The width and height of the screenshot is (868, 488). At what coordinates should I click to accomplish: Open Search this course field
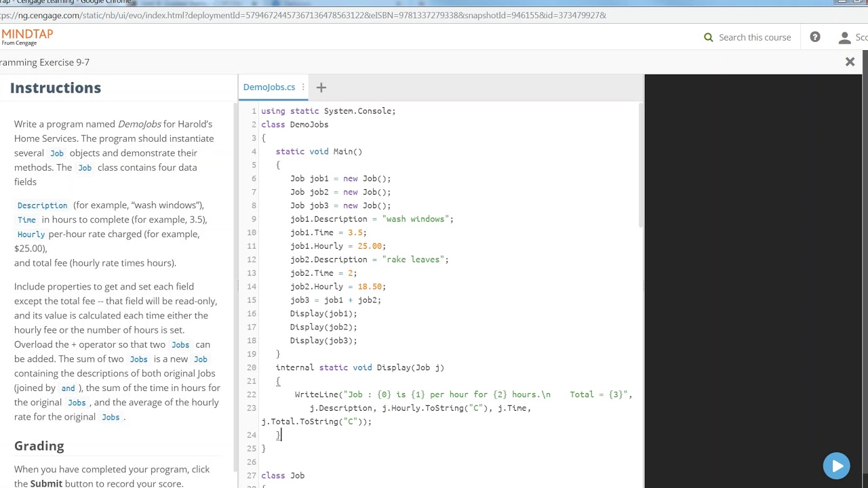pyautogui.click(x=755, y=37)
